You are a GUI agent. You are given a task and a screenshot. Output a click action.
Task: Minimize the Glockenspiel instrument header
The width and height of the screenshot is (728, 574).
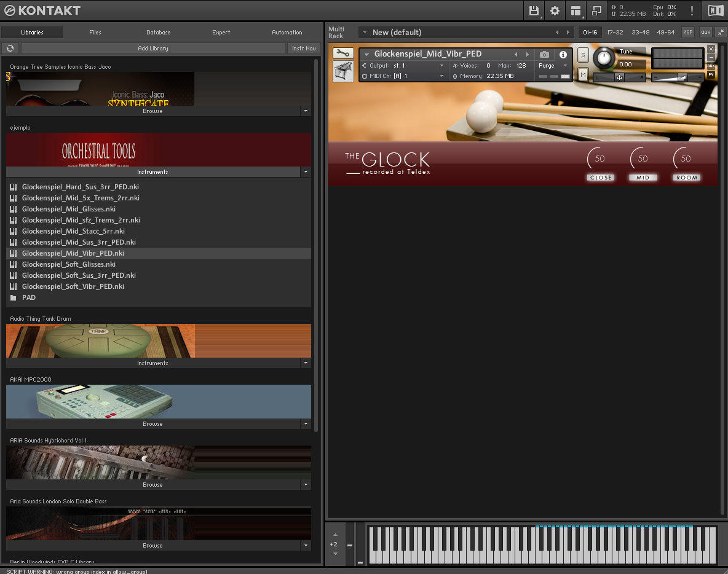tap(711, 58)
